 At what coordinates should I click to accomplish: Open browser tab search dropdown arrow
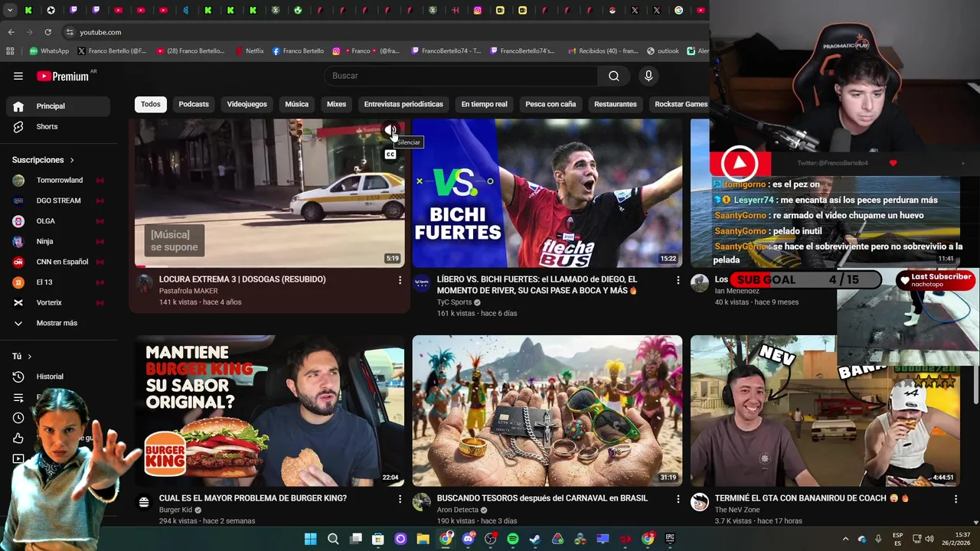[x=9, y=11]
